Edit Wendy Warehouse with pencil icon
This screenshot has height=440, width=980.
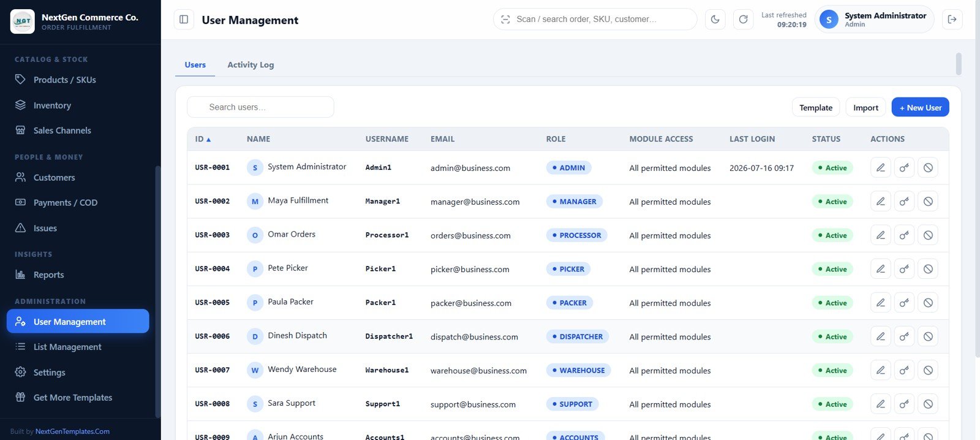(880, 370)
